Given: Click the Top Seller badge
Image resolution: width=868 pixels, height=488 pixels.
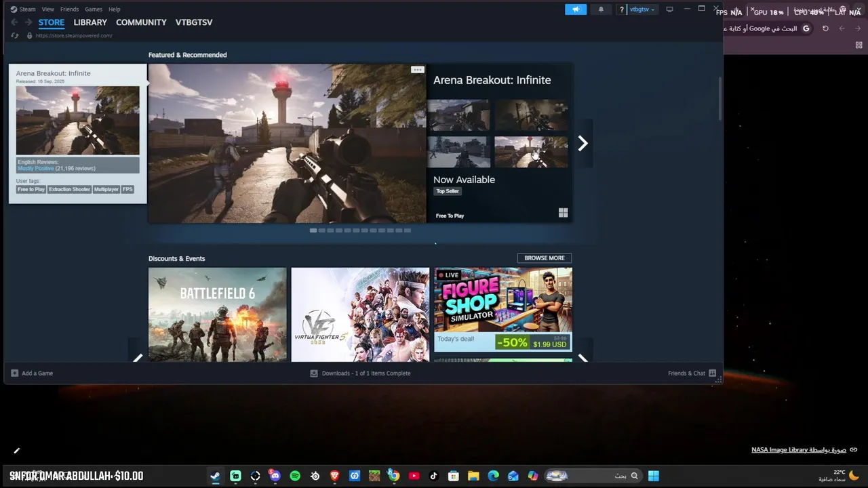Looking at the screenshot, I should 448,191.
